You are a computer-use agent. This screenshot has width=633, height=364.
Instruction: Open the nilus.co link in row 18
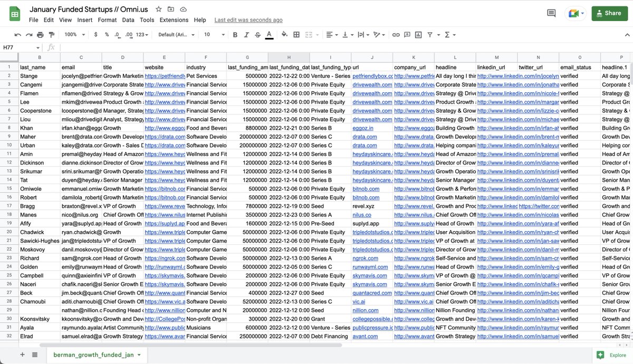tap(362, 215)
